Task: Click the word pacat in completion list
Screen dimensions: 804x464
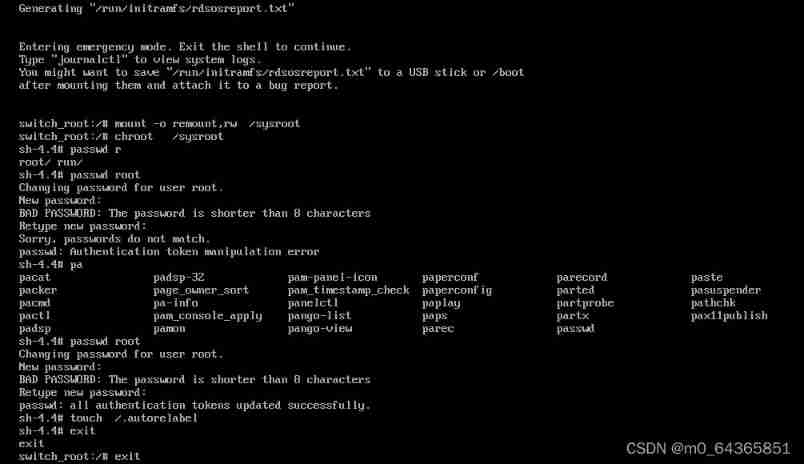Action: coord(35,277)
